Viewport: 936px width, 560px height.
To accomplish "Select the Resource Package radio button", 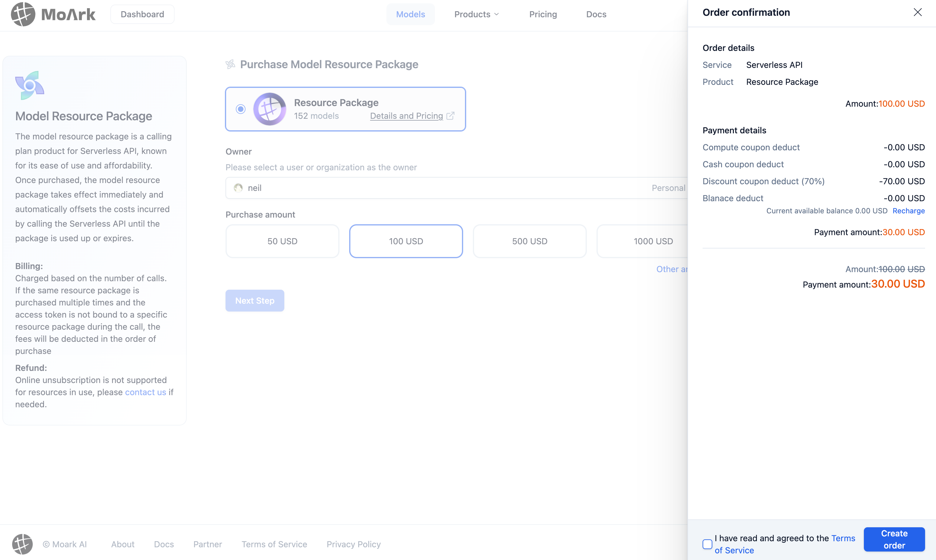I will point(240,109).
